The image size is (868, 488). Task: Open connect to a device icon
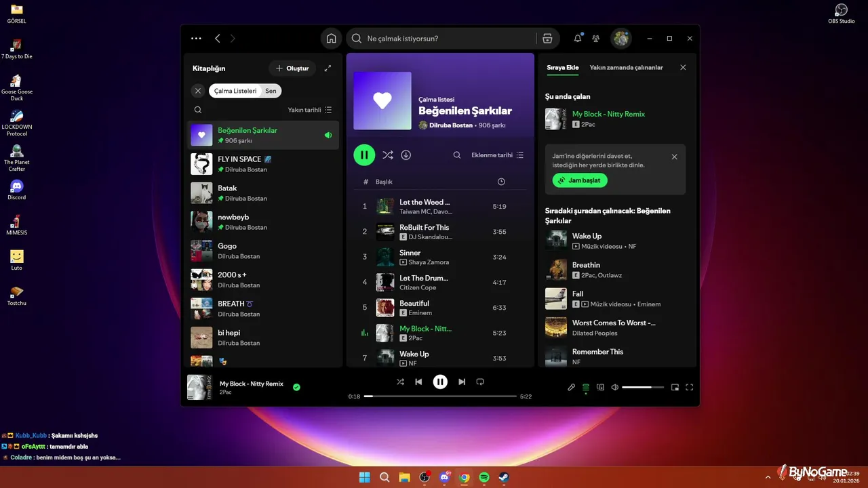coord(600,388)
